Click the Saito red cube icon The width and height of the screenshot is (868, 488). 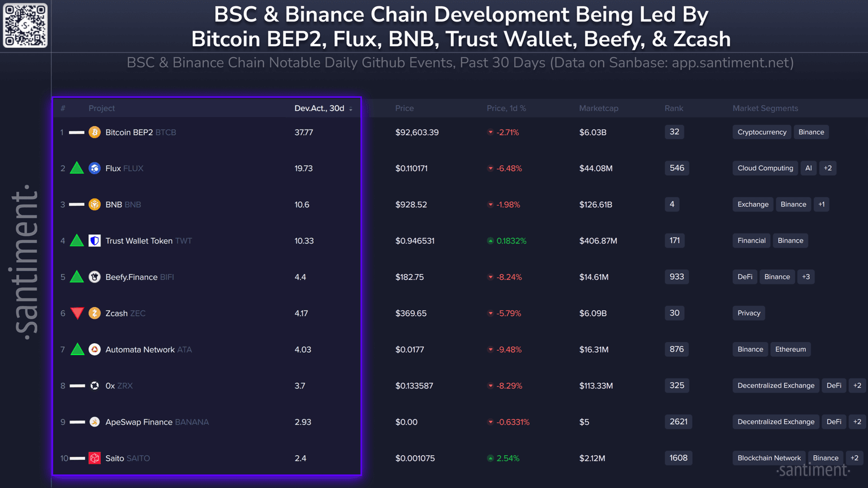94,458
